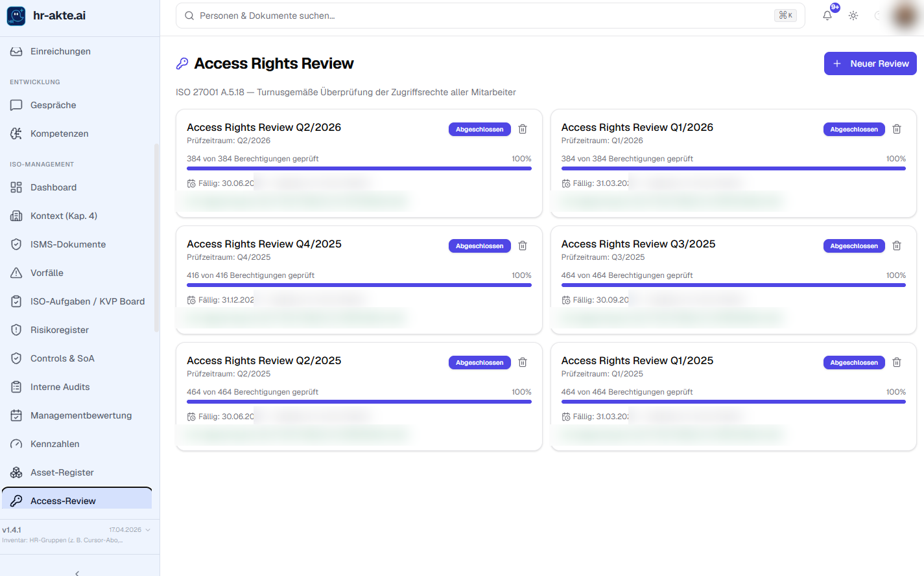Open the user avatar menu

(905, 16)
